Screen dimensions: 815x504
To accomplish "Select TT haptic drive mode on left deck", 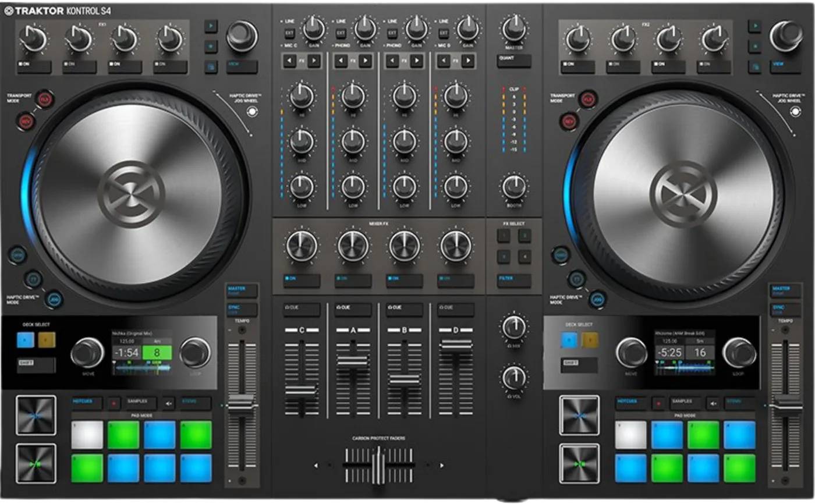I will point(33,279).
